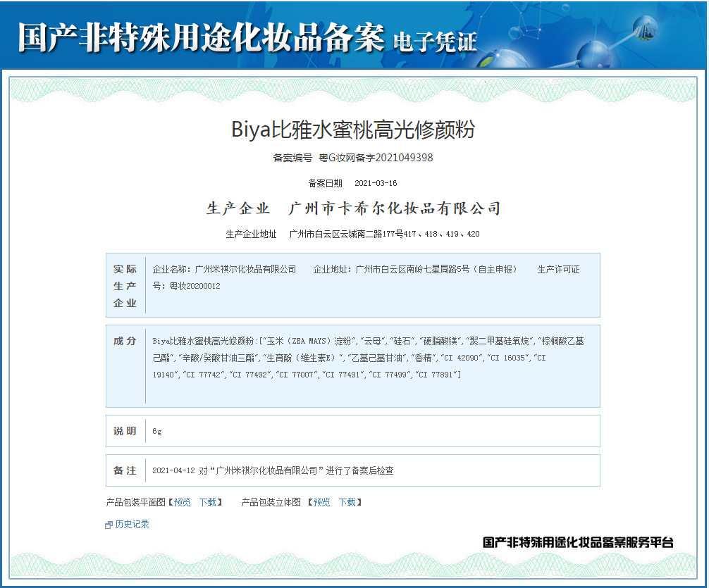Preview the 产品包装平面图 image
The image size is (709, 588).
coord(183,502)
